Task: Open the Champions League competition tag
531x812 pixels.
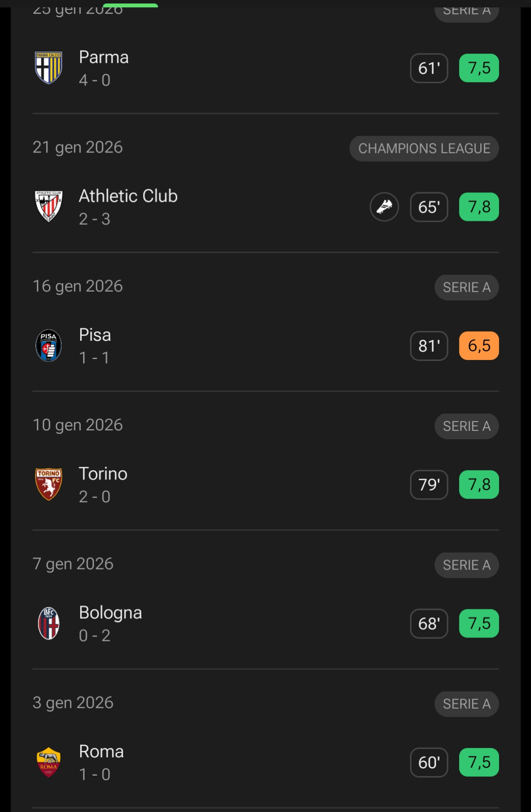Action: click(424, 149)
